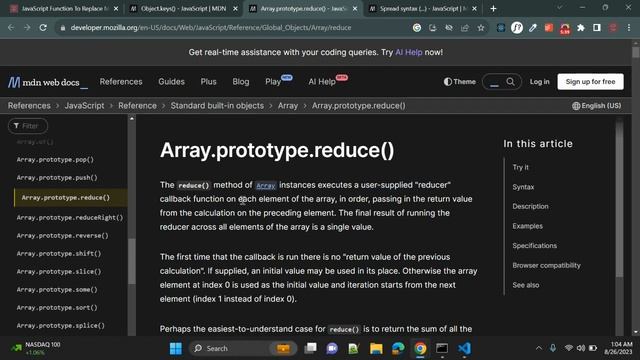The width and height of the screenshot is (640, 360).
Task: Jump to the Description section
Action: coord(530,207)
